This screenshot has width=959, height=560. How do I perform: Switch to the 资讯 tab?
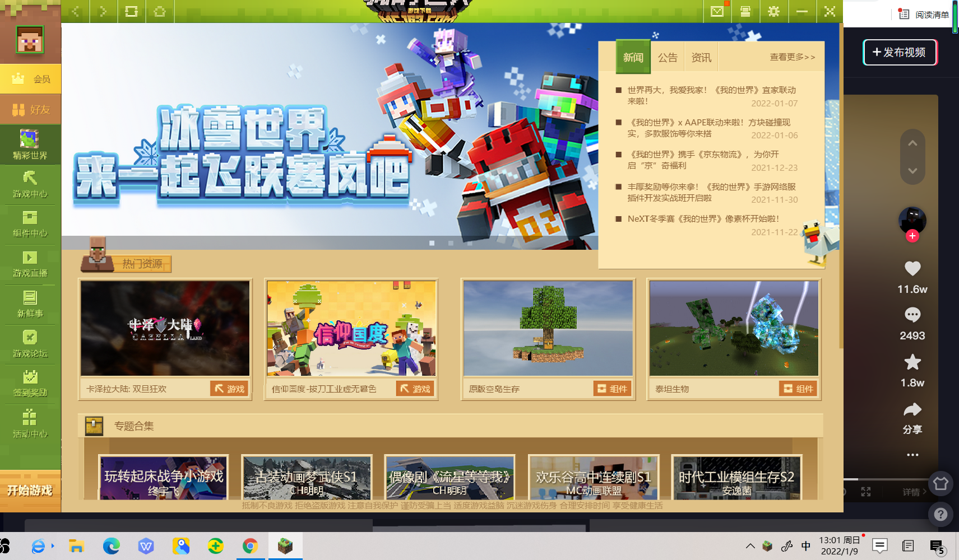click(x=701, y=57)
